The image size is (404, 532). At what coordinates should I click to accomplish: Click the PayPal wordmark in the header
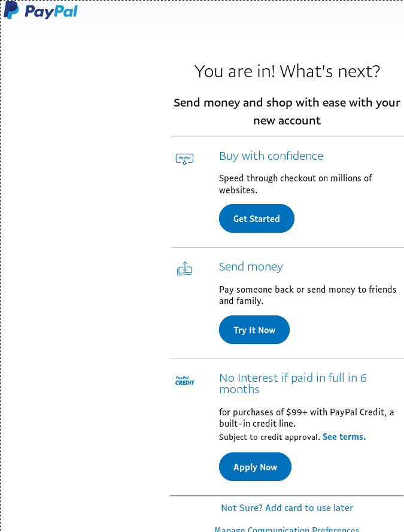pyautogui.click(x=51, y=11)
